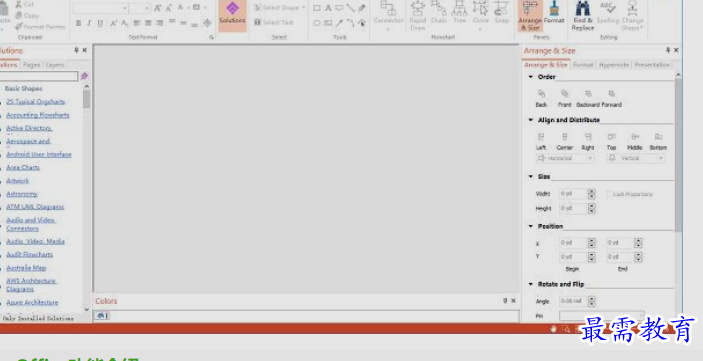Collapse the Align and Distribute section
This screenshot has width=703, height=361.
click(x=531, y=120)
